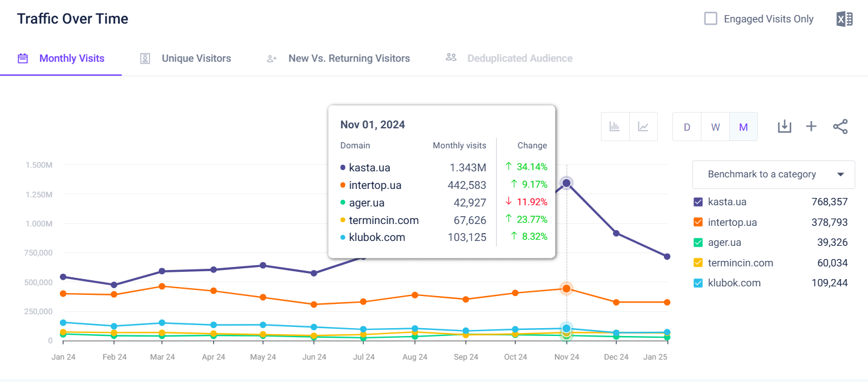Toggle off the ager.ua series
The image size is (868, 382).
(x=698, y=242)
